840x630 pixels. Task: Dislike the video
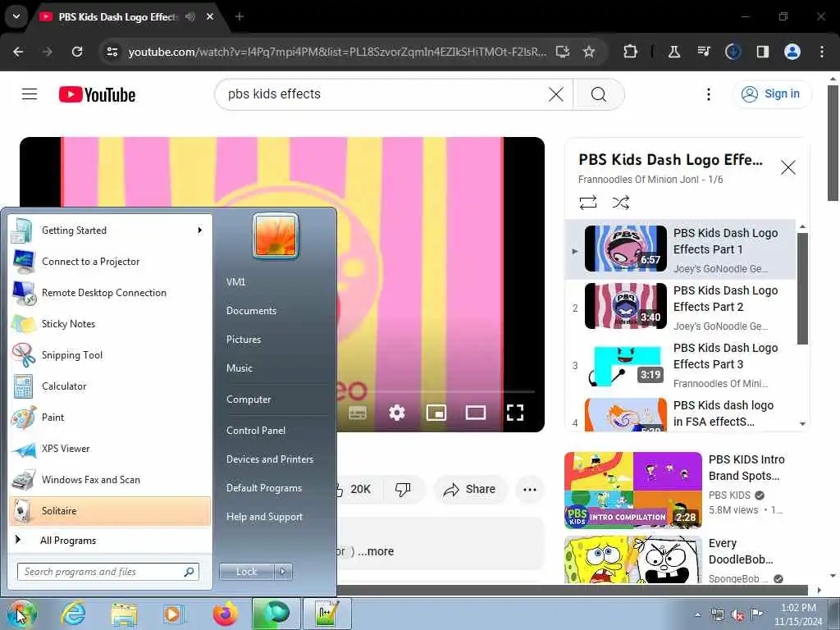coord(402,489)
